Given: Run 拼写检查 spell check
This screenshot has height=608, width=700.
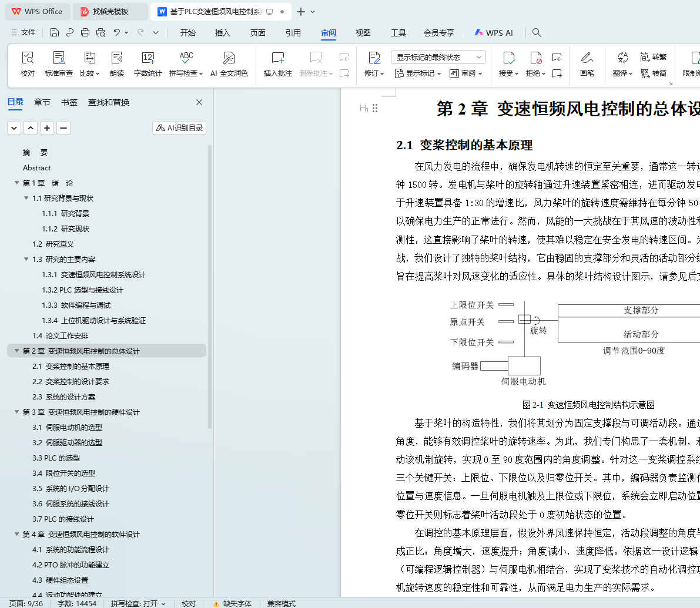Looking at the screenshot, I should click(x=186, y=64).
